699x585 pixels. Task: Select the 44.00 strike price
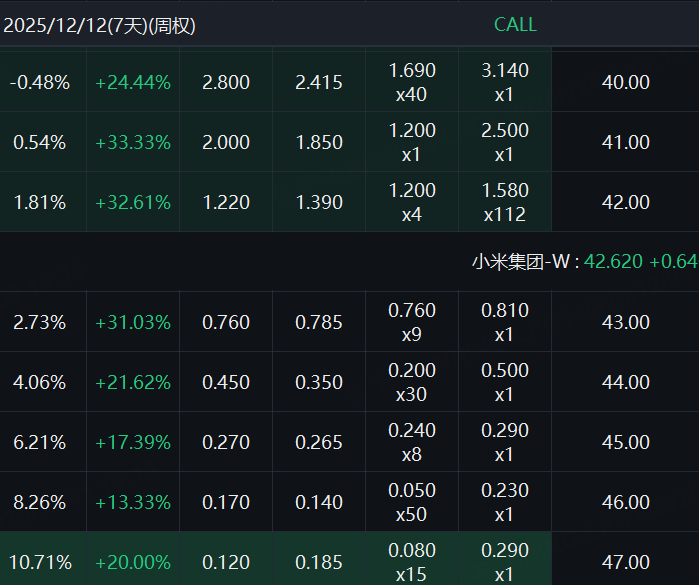click(x=626, y=382)
